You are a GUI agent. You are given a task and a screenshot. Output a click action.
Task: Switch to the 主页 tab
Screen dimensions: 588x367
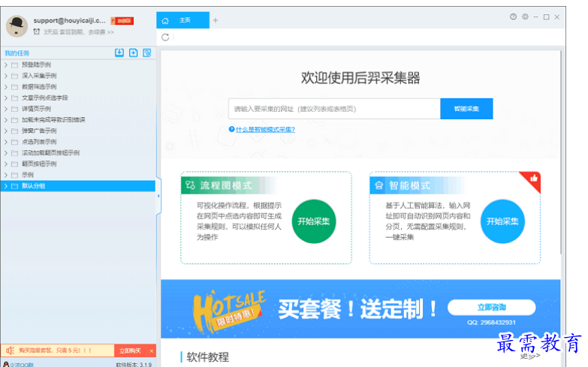tap(182, 20)
